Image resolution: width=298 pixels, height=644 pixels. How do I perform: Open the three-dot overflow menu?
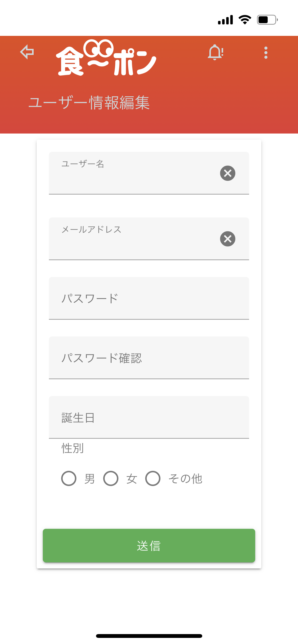point(266,53)
